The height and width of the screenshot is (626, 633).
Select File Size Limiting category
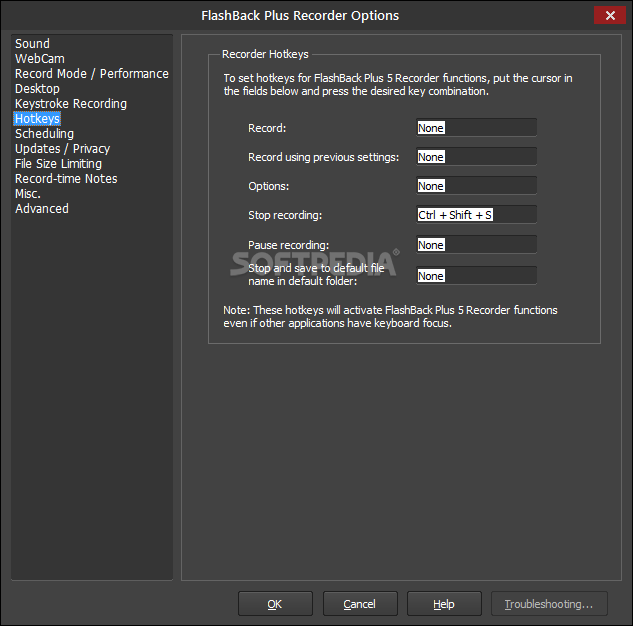pyautogui.click(x=58, y=163)
